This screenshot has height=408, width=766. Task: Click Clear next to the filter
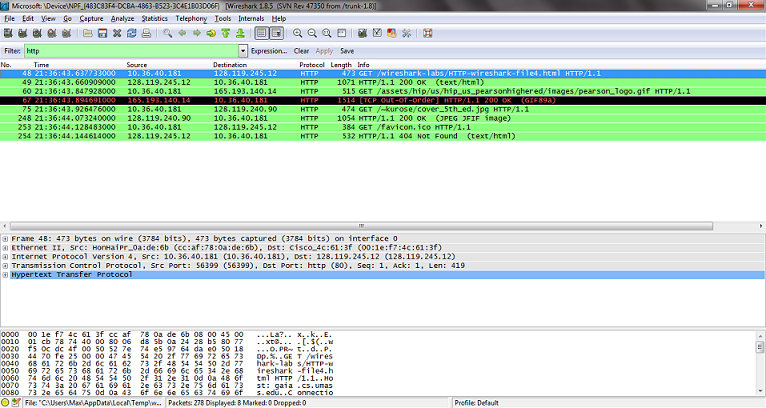[x=301, y=50]
